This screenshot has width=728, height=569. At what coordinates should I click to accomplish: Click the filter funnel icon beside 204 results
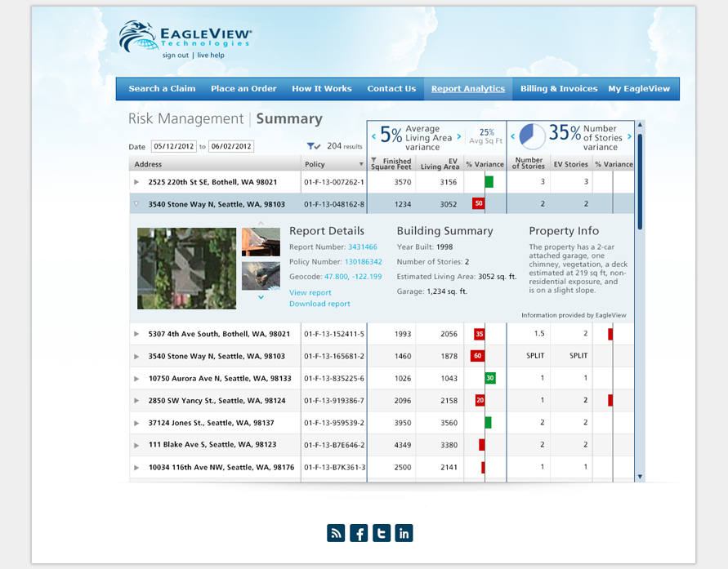coord(314,146)
